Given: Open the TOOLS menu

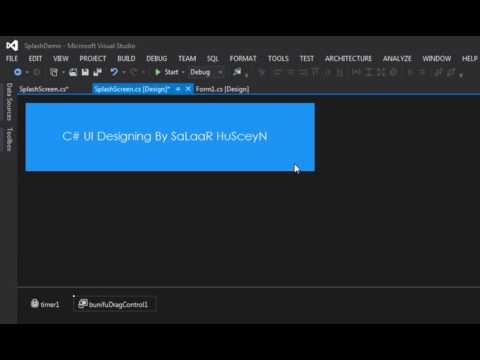Looking at the screenshot, I should point(278,59).
